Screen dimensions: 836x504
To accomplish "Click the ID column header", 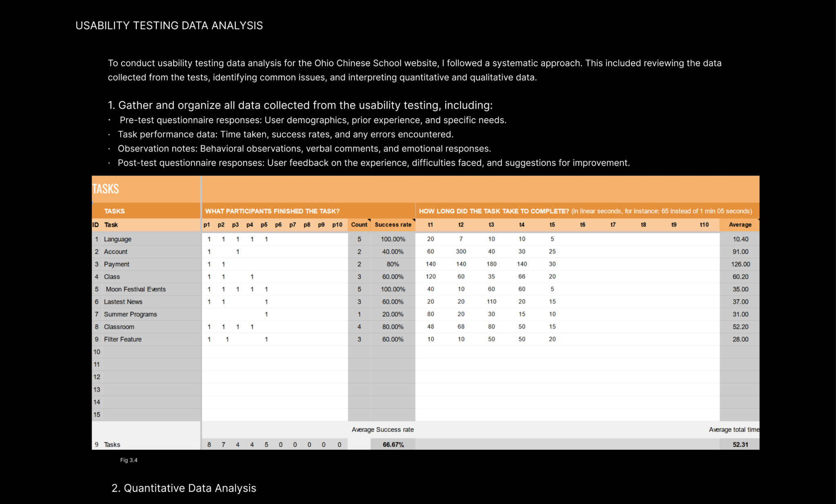I will (x=96, y=225).
